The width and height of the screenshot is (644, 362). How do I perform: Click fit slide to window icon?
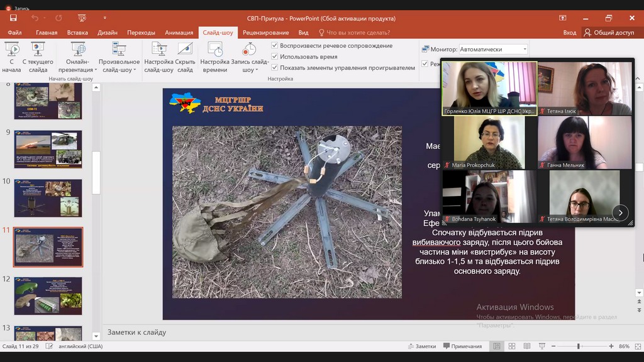tap(636, 346)
